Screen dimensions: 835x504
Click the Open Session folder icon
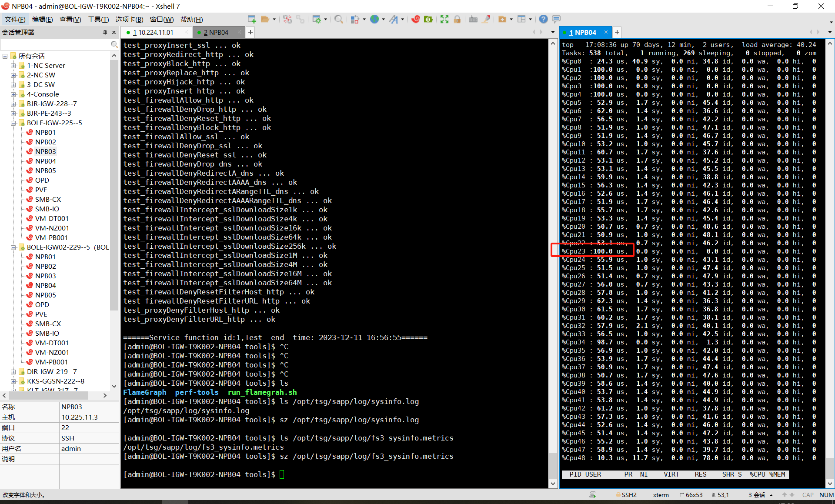tap(264, 19)
